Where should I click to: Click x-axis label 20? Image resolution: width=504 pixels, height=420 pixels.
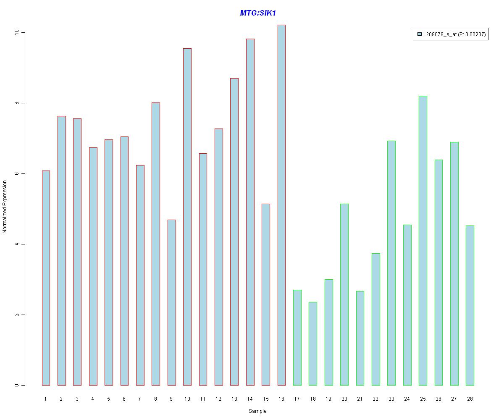(344, 399)
